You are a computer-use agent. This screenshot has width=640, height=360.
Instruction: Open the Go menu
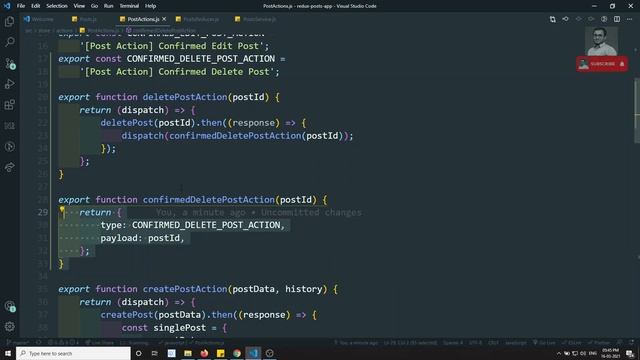tap(94, 6)
